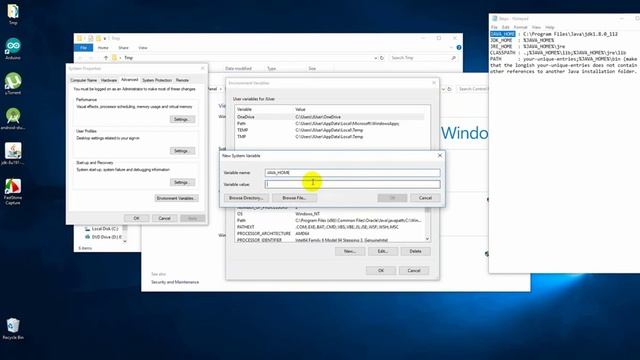
Task: Open the Tmp folder on the desktop
Action: click(13, 13)
